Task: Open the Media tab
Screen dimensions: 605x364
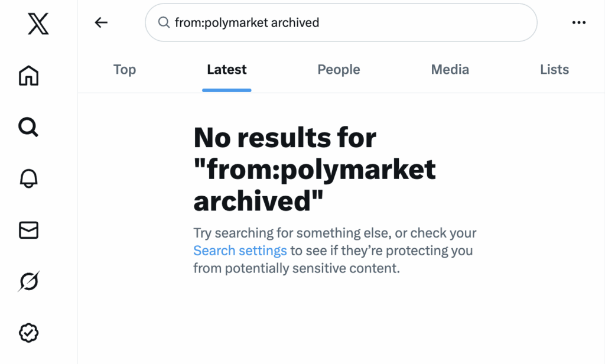Action: coord(450,70)
